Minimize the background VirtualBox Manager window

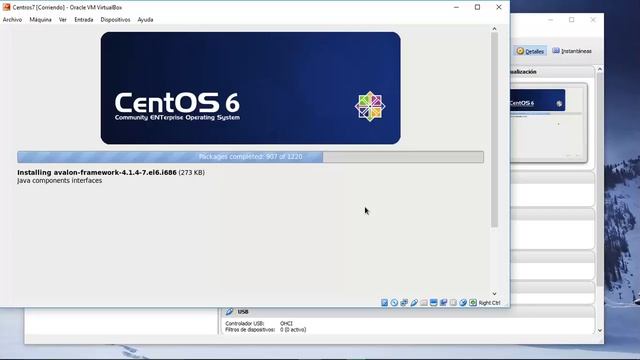550,20
